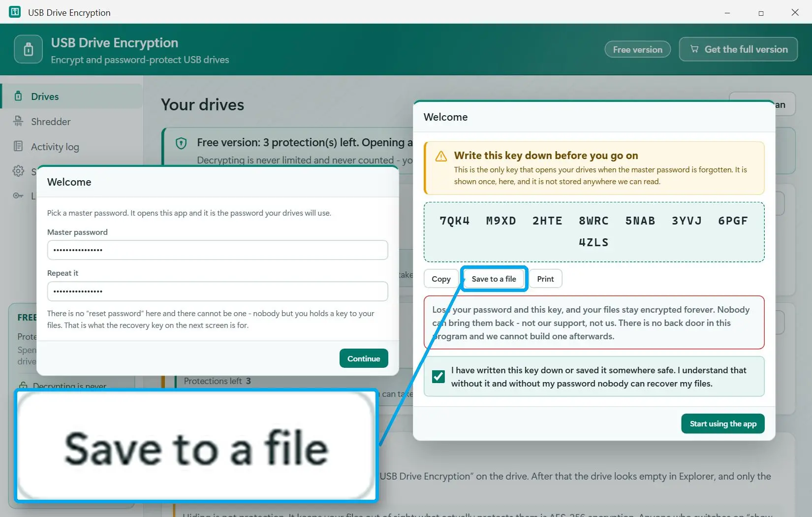Click the Free version badge
812x517 pixels.
point(638,49)
